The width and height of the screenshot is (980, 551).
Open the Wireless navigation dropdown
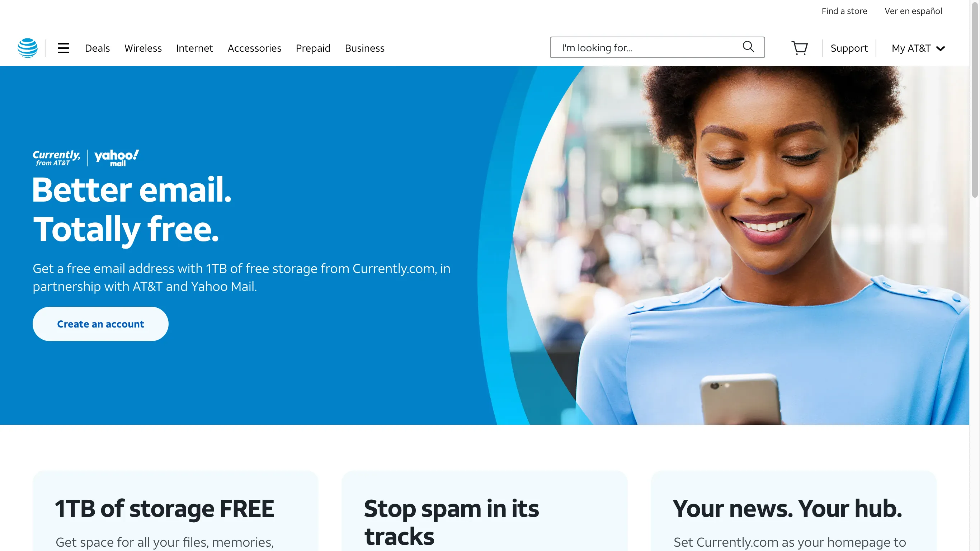pos(143,48)
